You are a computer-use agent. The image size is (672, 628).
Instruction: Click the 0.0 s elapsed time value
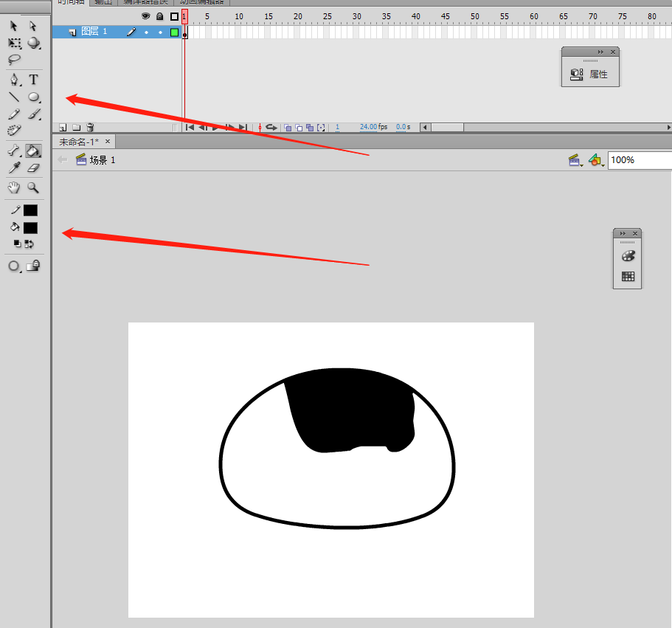[403, 127]
